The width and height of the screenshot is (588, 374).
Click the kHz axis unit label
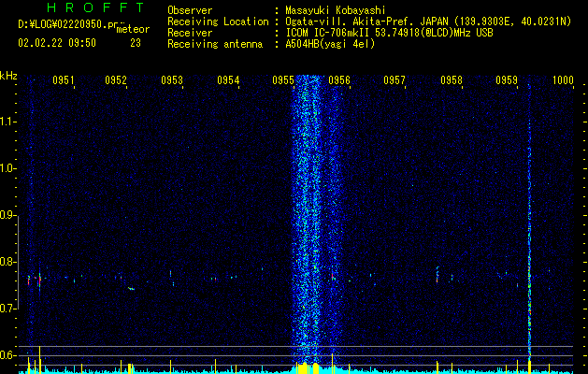[x=8, y=76]
